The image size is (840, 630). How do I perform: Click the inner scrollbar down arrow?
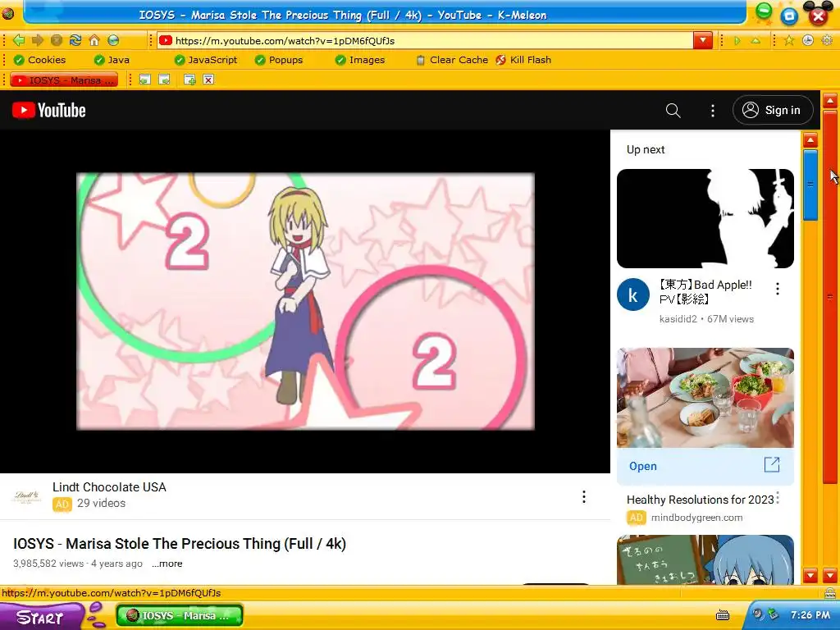click(x=810, y=576)
